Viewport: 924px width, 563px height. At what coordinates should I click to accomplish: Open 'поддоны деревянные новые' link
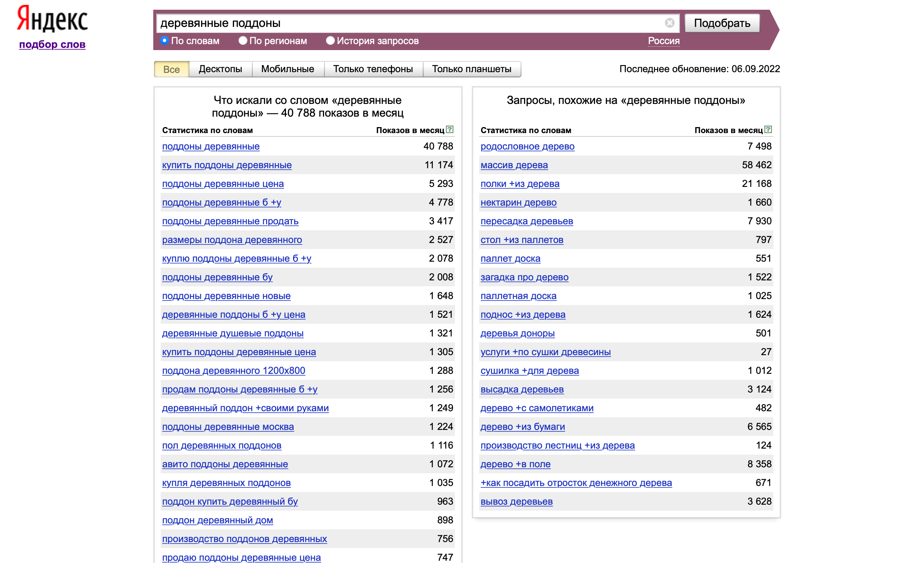pos(226,296)
